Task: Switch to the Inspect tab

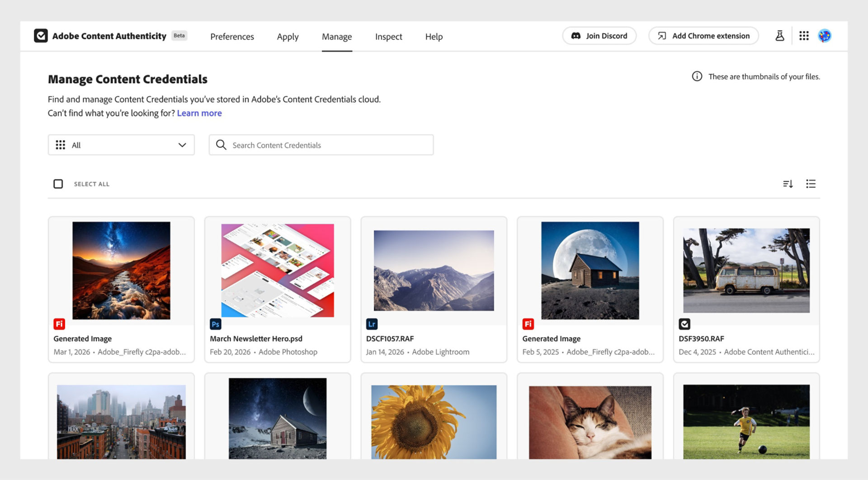Action: pos(388,37)
